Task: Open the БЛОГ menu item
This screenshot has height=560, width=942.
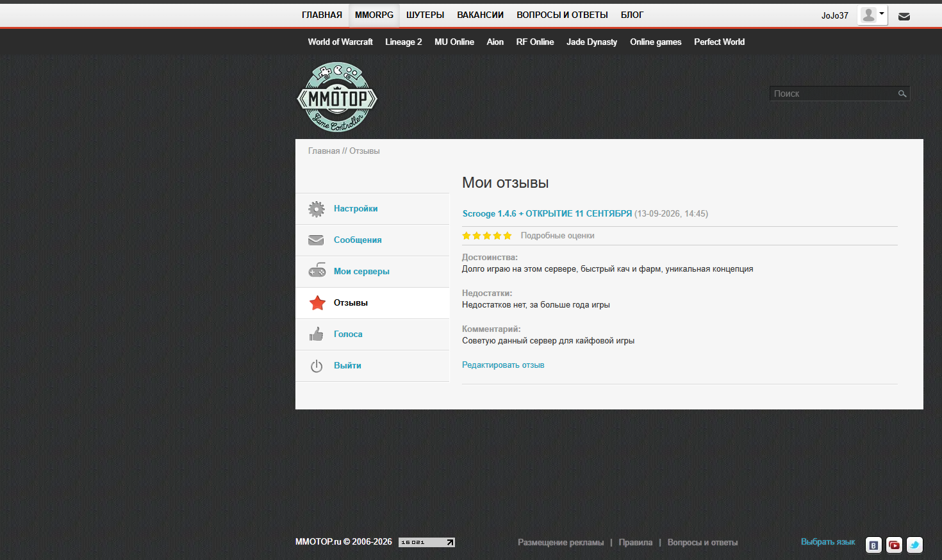Action: tap(632, 15)
